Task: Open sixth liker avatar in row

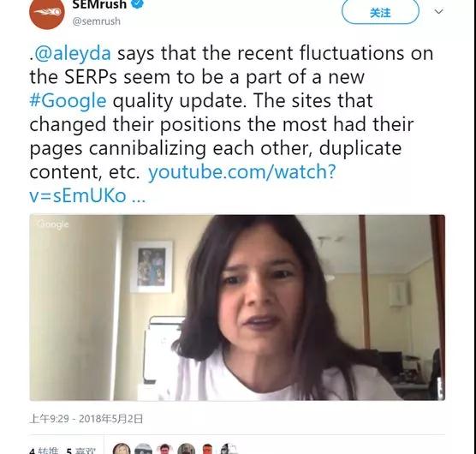Action: point(229,449)
